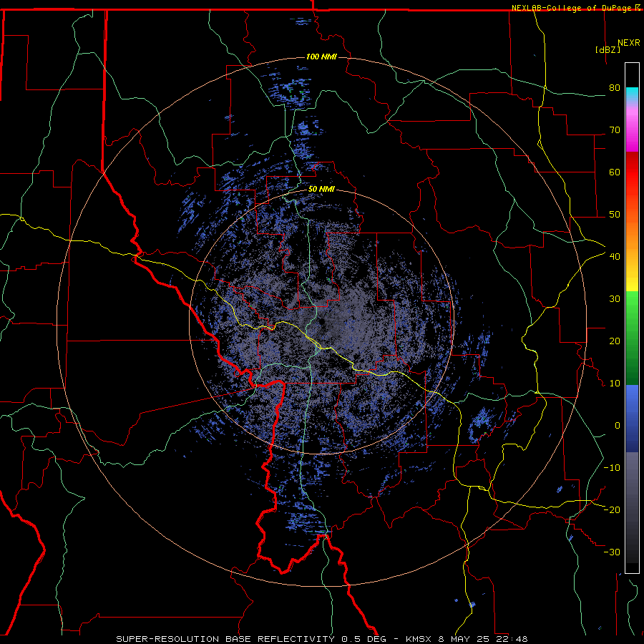Click the 70 dBZ scale value

[615, 130]
